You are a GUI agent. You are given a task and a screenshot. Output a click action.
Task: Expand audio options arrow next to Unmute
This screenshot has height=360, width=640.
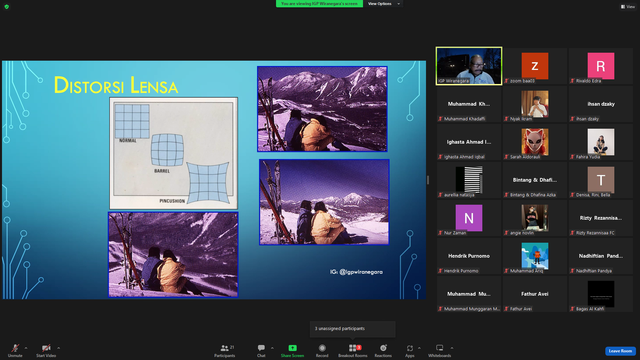click(x=26, y=348)
